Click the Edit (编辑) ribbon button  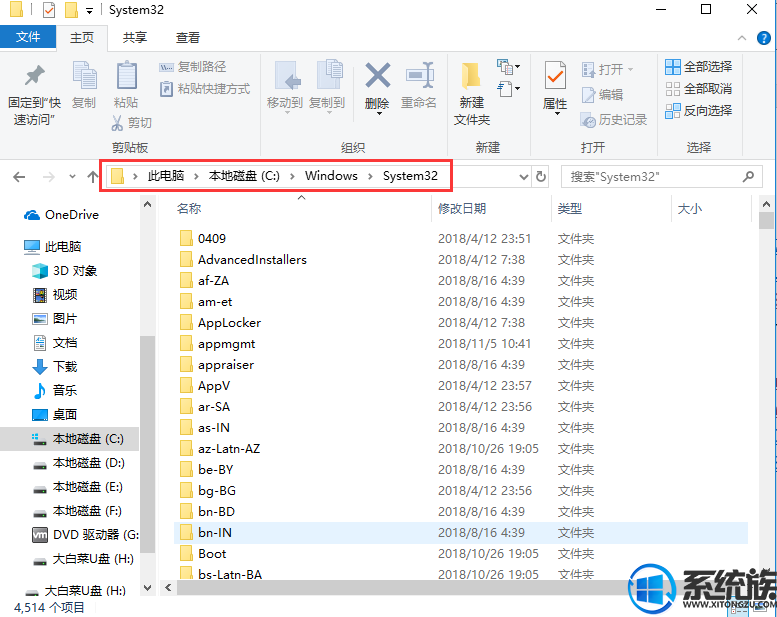(x=602, y=94)
